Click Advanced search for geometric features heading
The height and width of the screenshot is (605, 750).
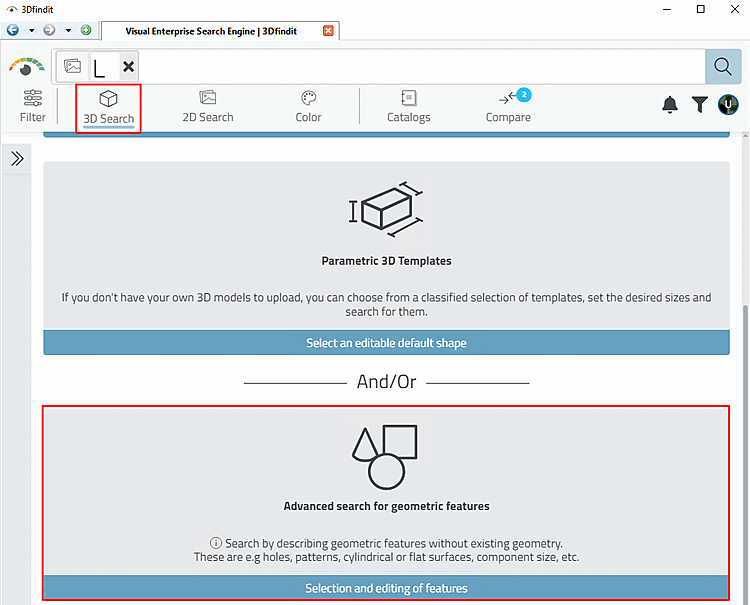point(386,506)
